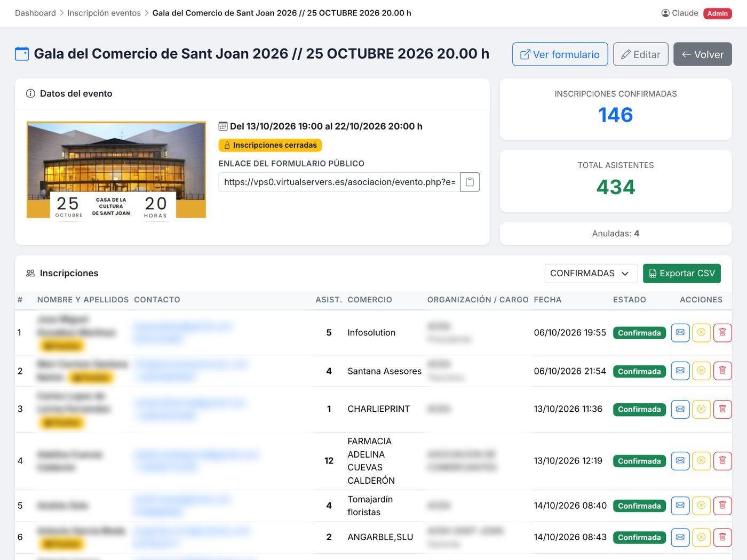747x560 pixels.
Task: Delete the ANGARBLE,SLU registration
Action: click(x=722, y=537)
